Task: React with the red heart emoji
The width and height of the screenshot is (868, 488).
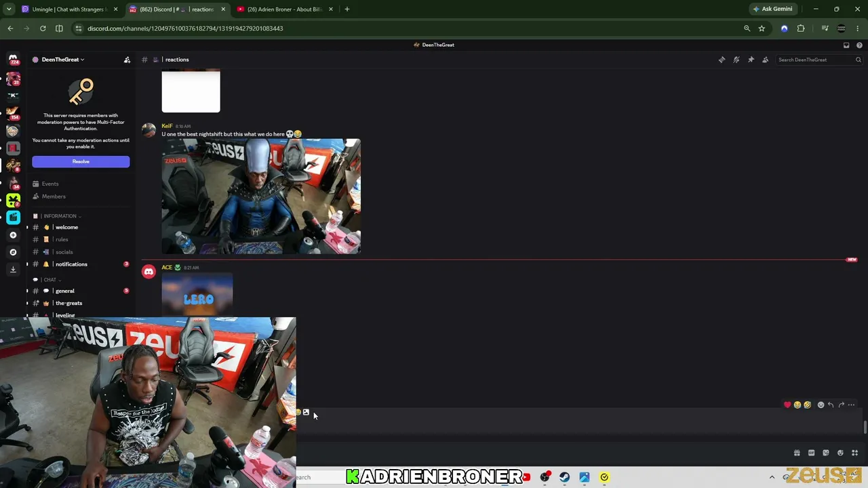Action: pos(787,405)
